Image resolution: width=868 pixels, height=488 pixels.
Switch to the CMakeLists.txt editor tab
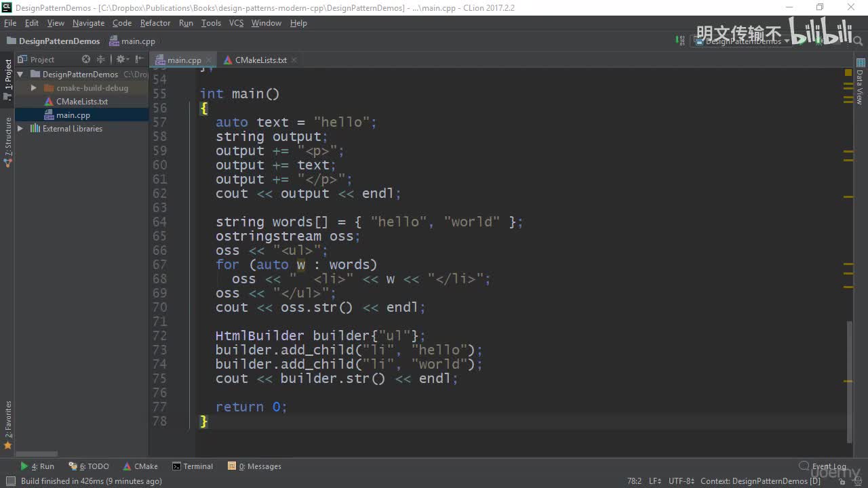[260, 60]
